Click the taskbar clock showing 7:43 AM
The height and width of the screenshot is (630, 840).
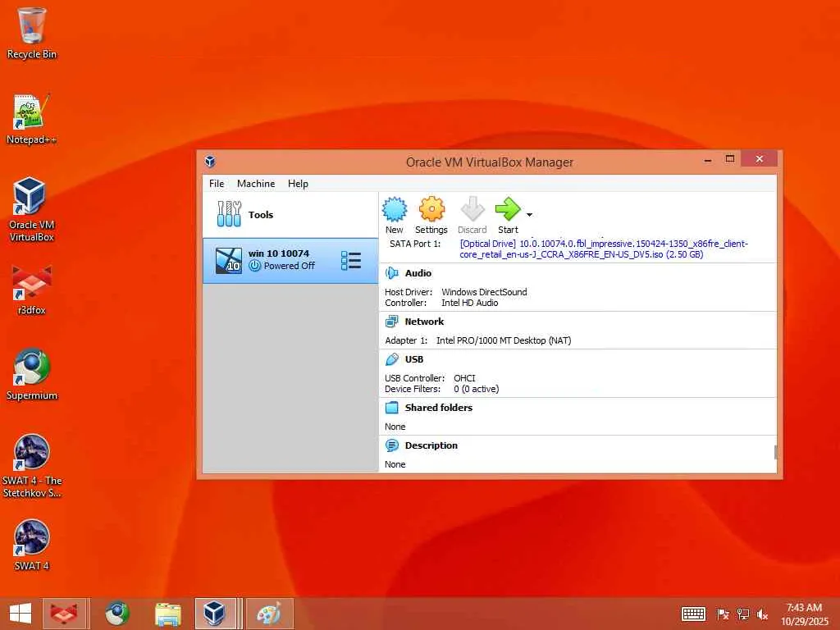tap(804, 614)
